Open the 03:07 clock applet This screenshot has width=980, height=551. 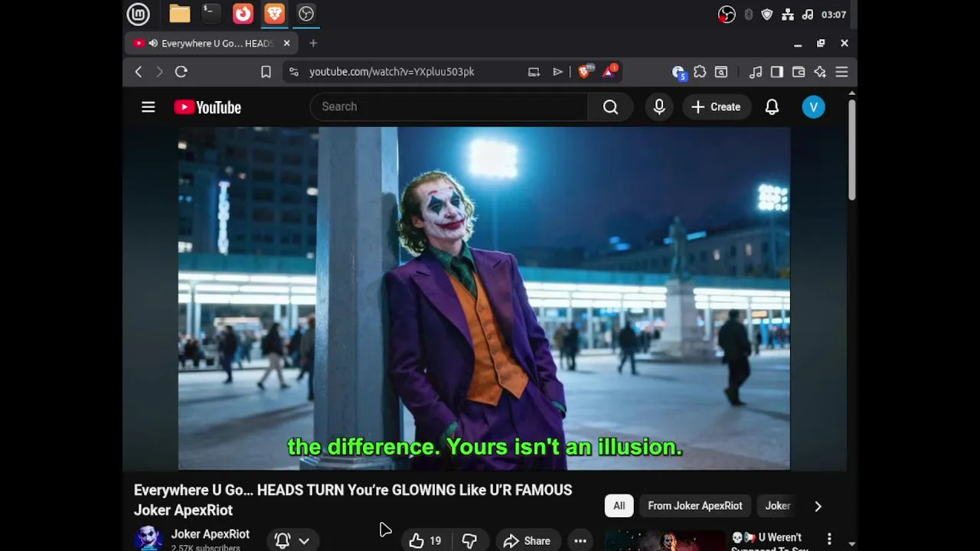[834, 15]
